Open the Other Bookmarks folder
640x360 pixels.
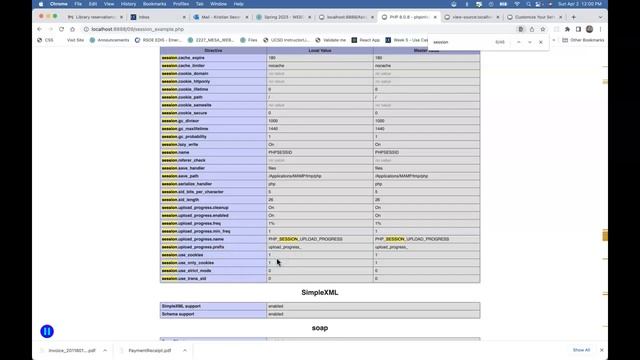(583, 40)
